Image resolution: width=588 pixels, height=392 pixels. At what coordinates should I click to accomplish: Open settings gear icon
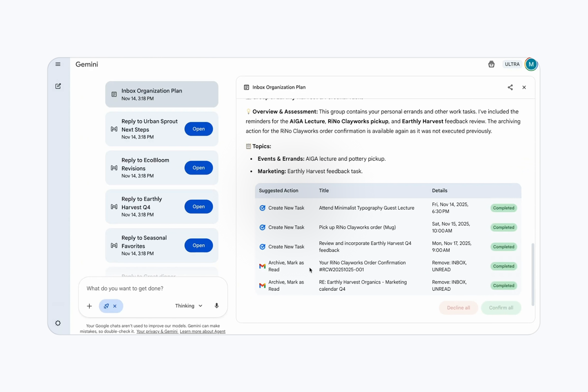(x=58, y=323)
